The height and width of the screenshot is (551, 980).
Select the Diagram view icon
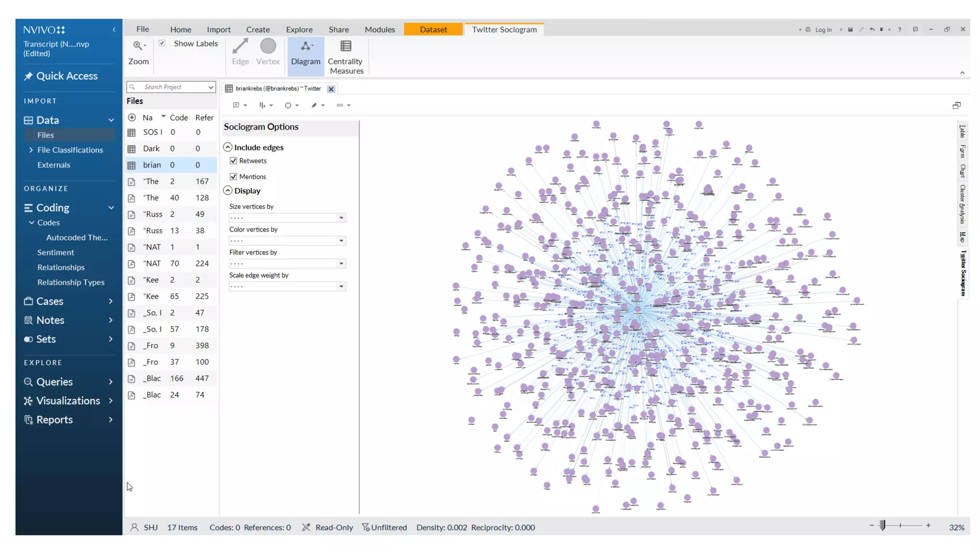coord(305,46)
